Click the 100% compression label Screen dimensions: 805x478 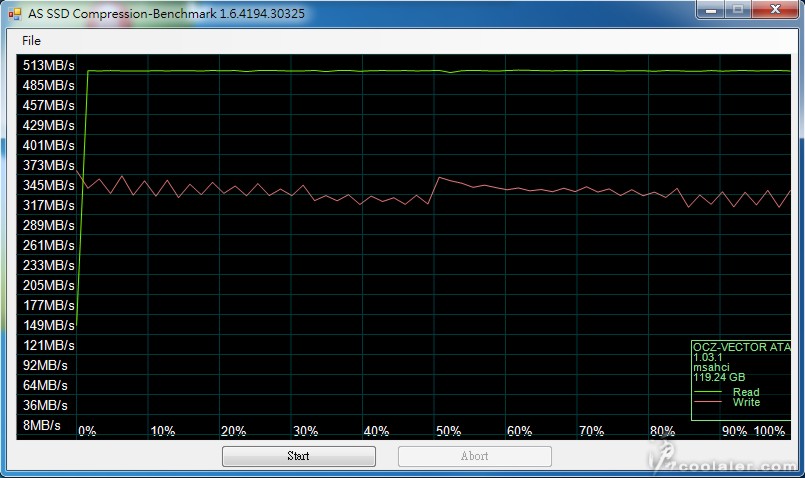pos(769,431)
